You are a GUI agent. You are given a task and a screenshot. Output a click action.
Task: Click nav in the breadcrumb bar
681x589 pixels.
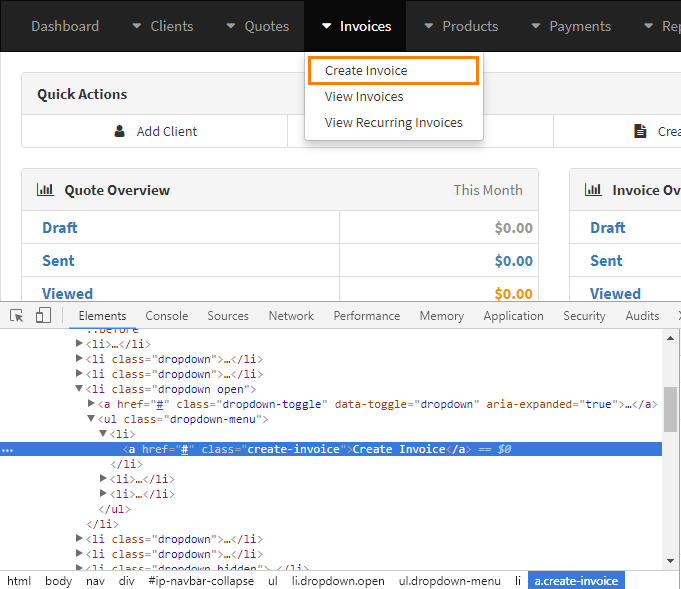pyautogui.click(x=95, y=581)
